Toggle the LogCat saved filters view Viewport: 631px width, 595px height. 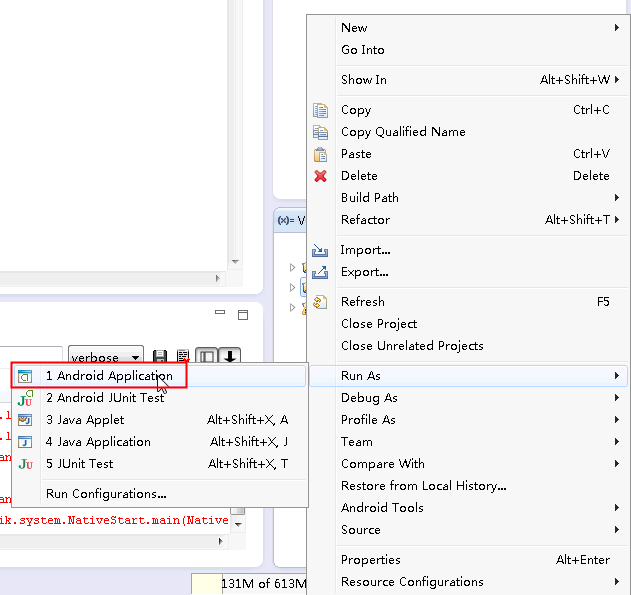pyautogui.click(x=206, y=356)
